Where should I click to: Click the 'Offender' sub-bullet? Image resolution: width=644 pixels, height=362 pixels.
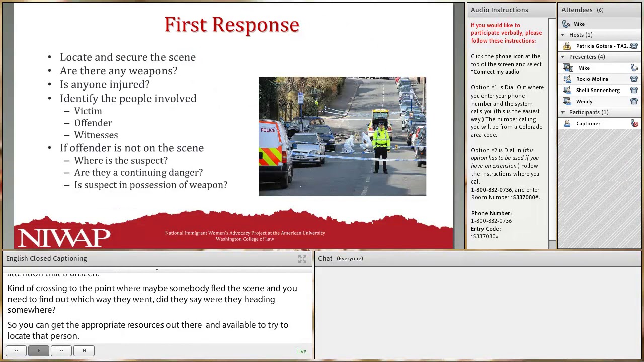[x=93, y=123]
